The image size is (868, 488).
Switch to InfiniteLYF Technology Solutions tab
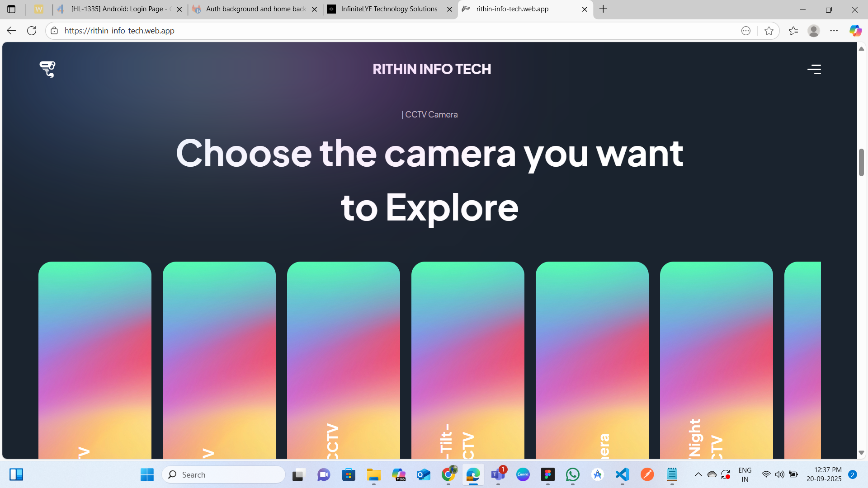[x=389, y=9]
